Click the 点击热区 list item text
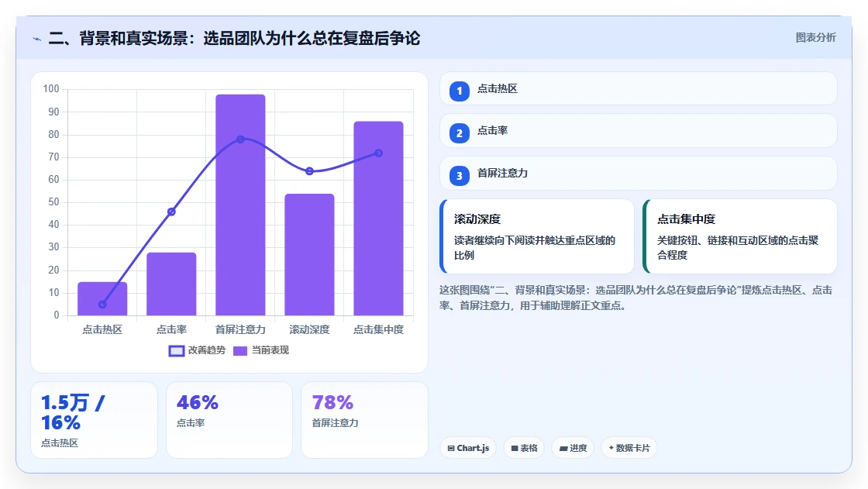Viewport: 868px width, 489px height. 497,88
